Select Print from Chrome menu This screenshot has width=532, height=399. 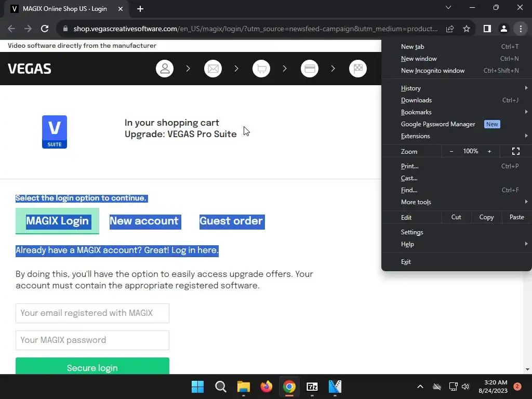coord(456,166)
